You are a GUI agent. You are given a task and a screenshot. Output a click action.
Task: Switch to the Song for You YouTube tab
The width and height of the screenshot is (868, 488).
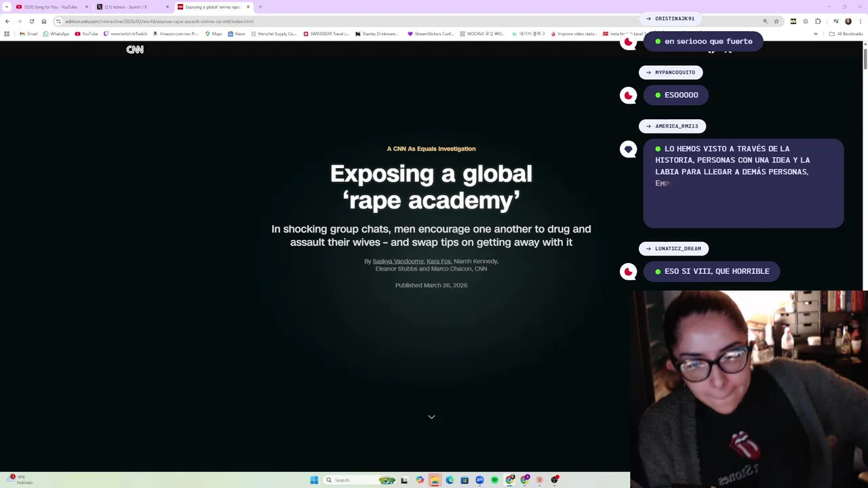point(52,7)
